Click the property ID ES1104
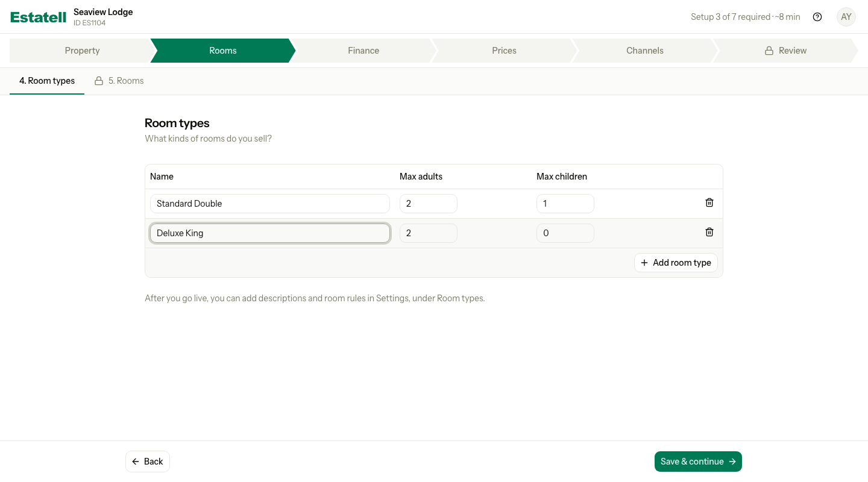The width and height of the screenshot is (868, 482). click(89, 23)
